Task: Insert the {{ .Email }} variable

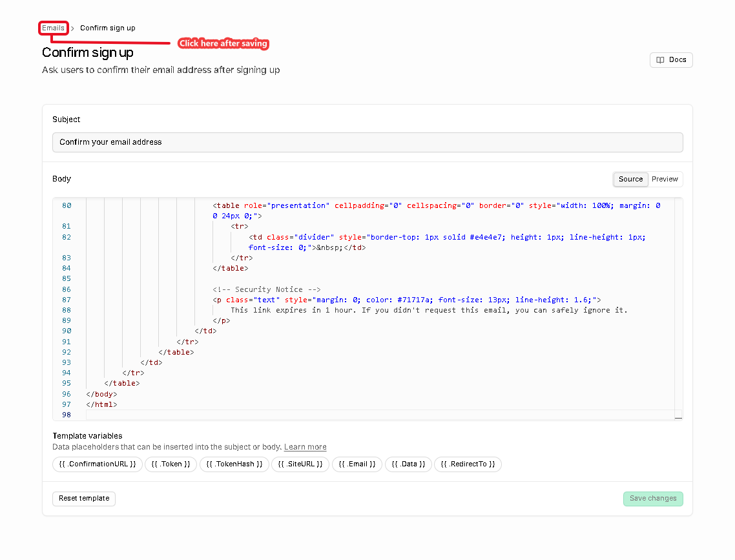Action: [357, 464]
